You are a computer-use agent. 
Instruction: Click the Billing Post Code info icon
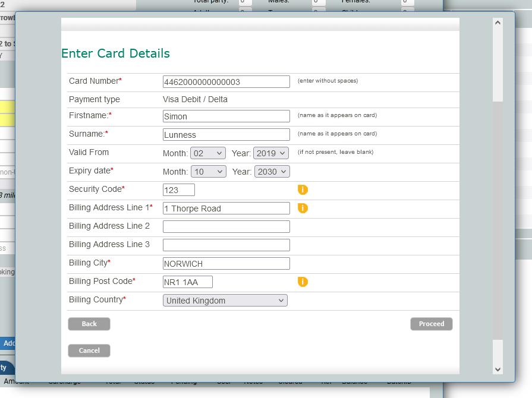pyautogui.click(x=303, y=282)
